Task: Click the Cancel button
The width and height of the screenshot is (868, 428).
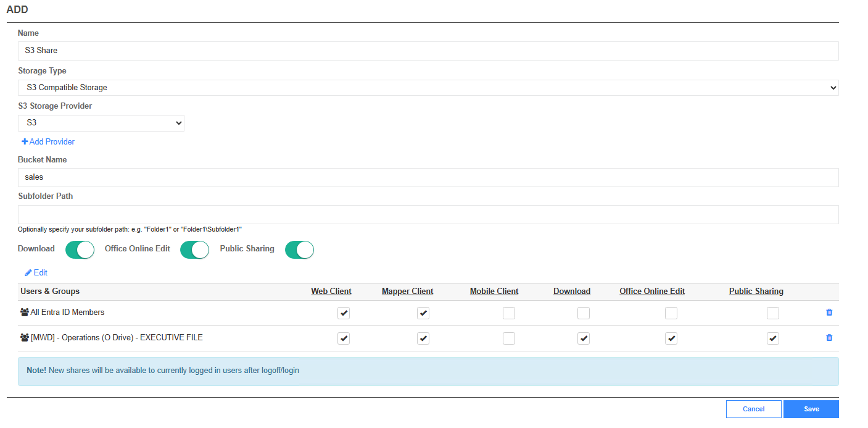Action: 754,409
